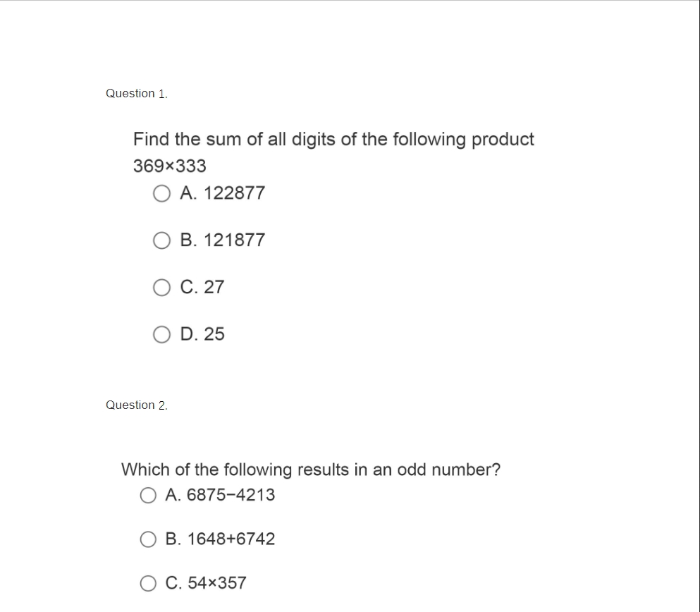Mark radio button next to D. 25
700x612 pixels.
point(162,334)
